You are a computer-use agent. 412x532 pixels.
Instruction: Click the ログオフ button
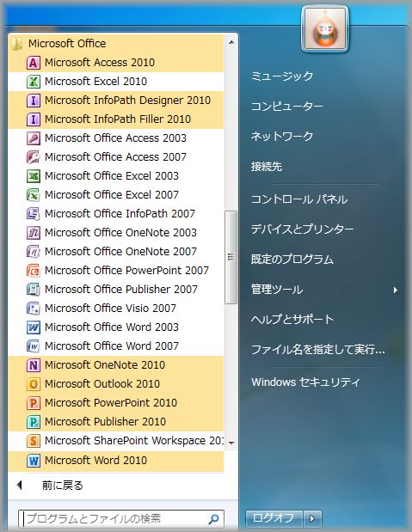click(x=274, y=518)
